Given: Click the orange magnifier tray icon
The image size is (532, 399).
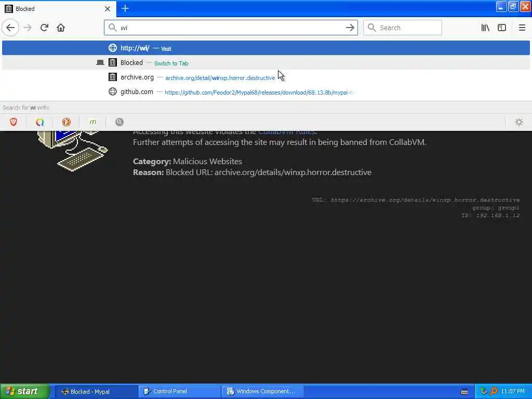Looking at the screenshot, I should point(494,392).
